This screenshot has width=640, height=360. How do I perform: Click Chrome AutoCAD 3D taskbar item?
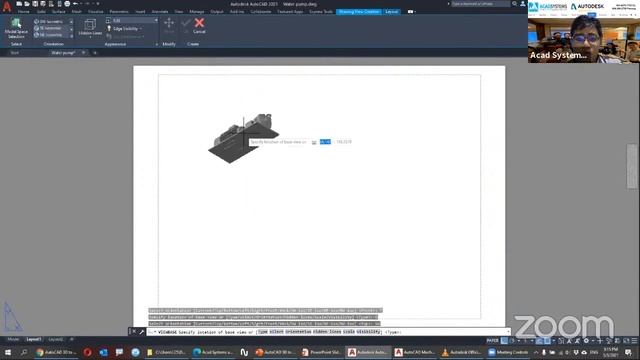tap(56, 352)
